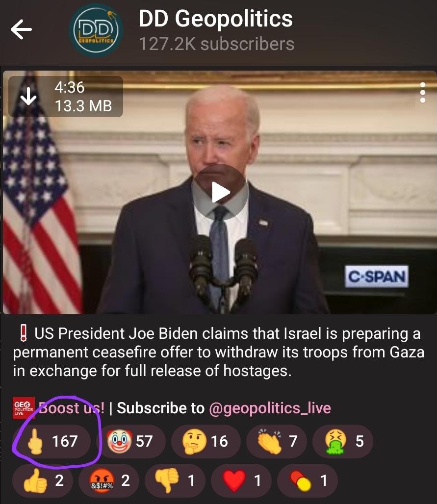Play the Biden C-SPAN video

pyautogui.click(x=220, y=193)
